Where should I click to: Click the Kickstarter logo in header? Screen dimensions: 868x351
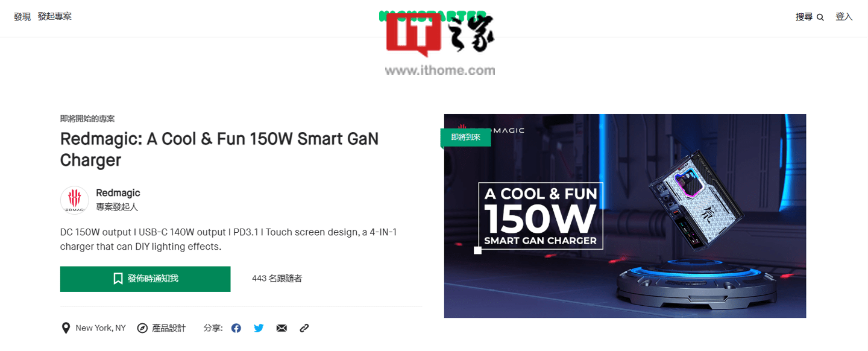click(433, 16)
